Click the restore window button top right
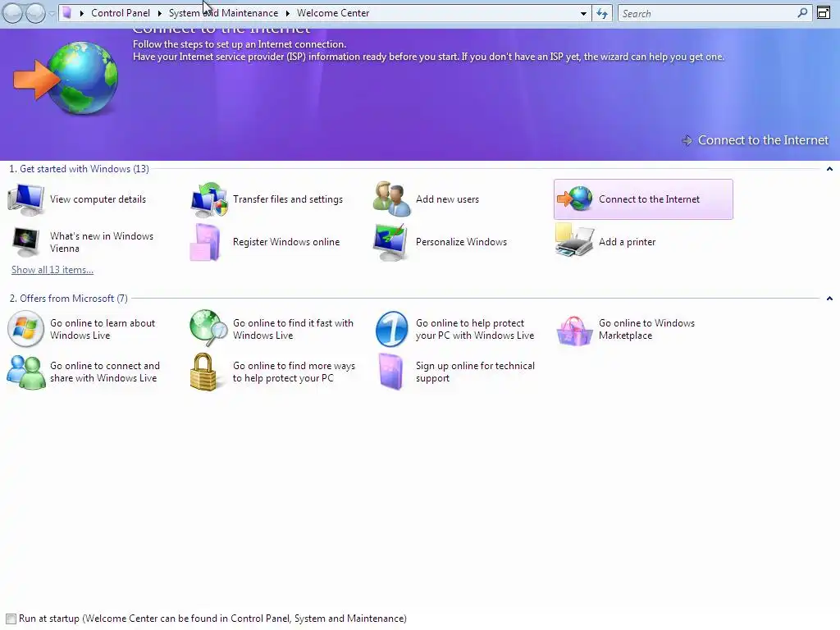840x630 pixels. click(x=824, y=13)
